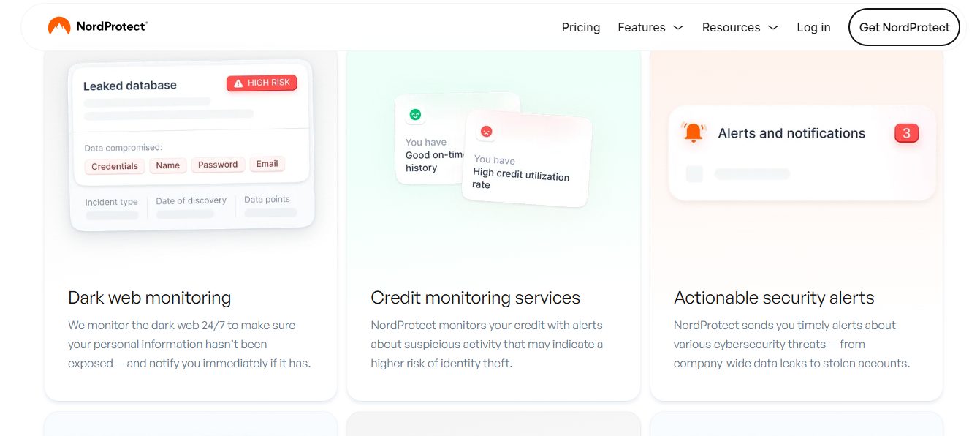This screenshot has height=436, width=980.
Task: Select the Password data tag
Action: click(218, 165)
